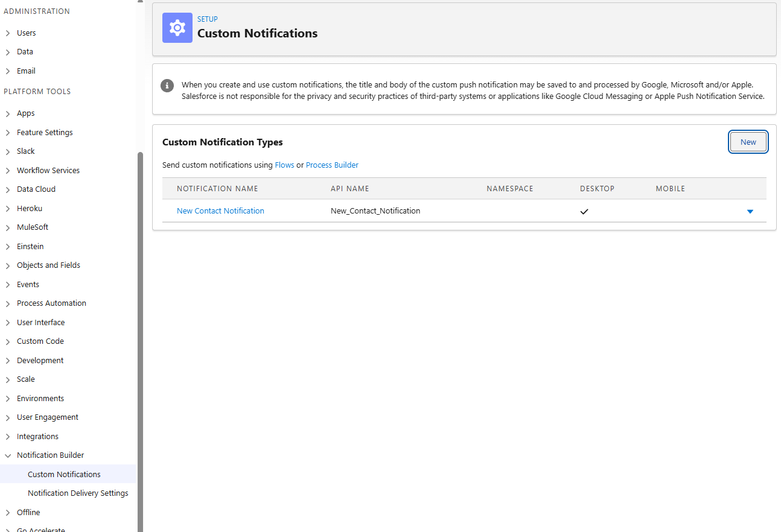The width and height of the screenshot is (781, 532).
Task: Open the Process Builder link
Action: (332, 165)
